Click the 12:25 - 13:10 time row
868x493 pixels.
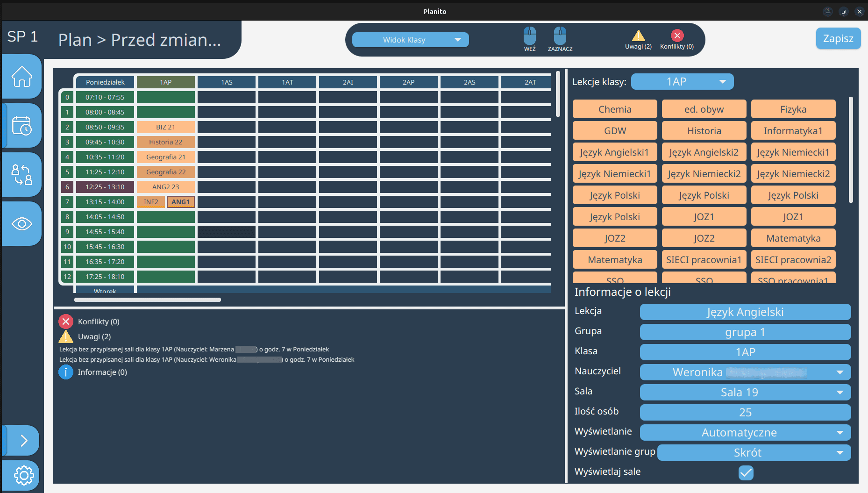(105, 187)
